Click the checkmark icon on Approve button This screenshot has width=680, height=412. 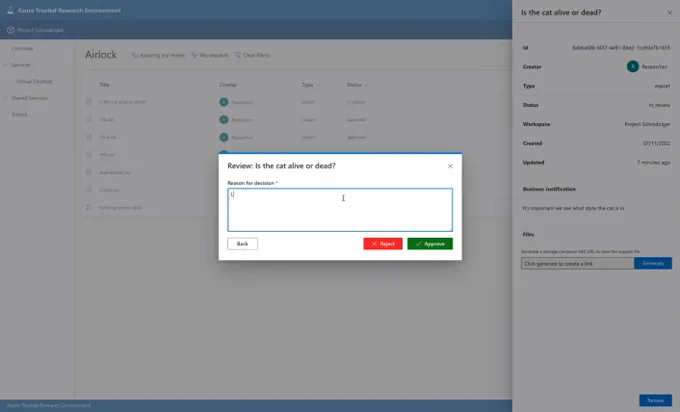(x=418, y=244)
